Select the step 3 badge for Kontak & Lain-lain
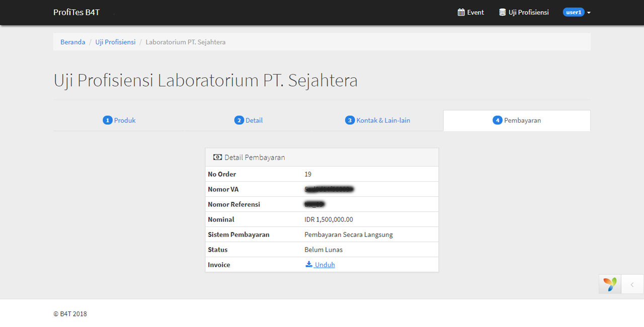The width and height of the screenshot is (644, 327). pos(350,120)
